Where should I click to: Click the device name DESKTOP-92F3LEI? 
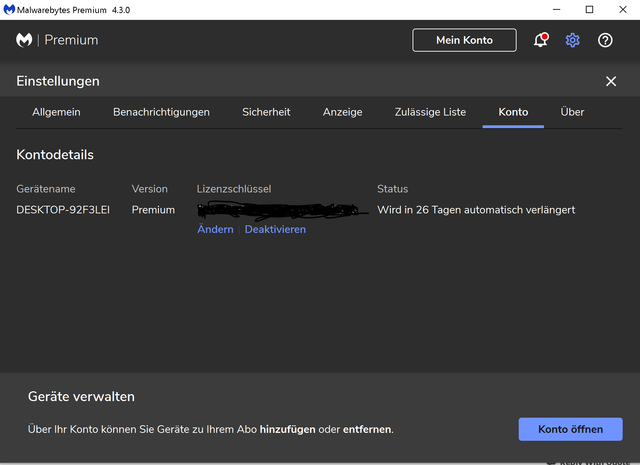point(63,210)
